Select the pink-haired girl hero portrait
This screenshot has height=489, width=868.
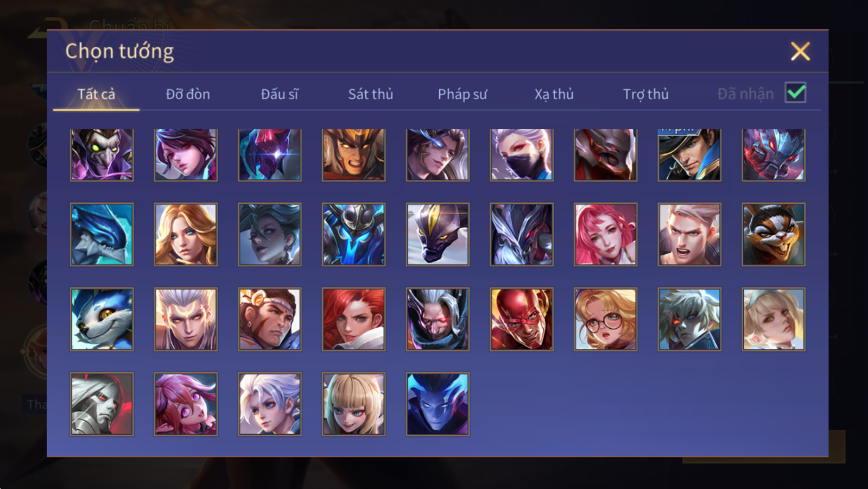605,234
